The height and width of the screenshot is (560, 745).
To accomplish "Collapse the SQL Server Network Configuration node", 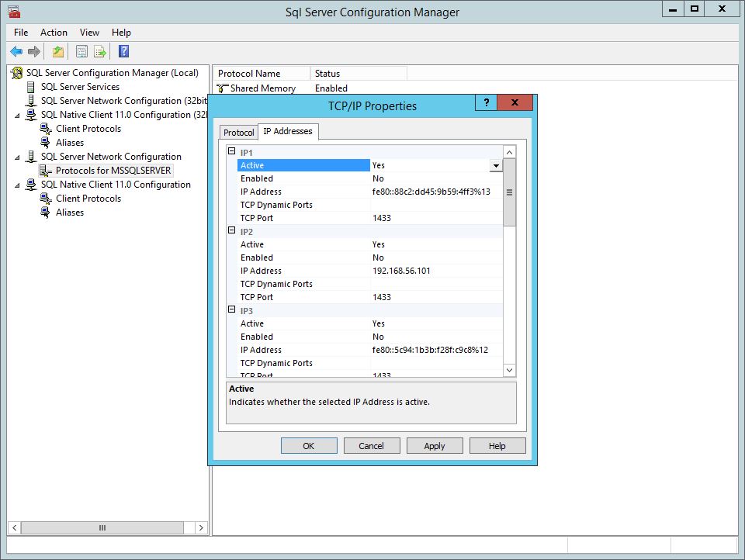I will (x=17, y=157).
